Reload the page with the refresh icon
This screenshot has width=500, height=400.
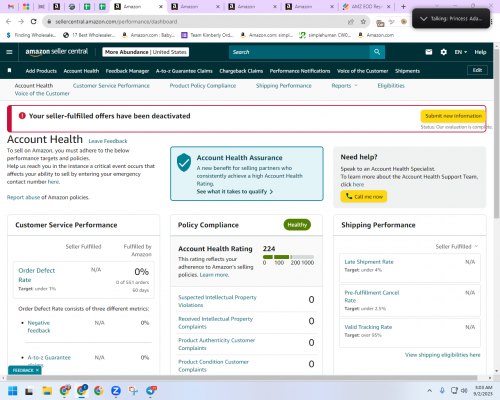[33, 22]
